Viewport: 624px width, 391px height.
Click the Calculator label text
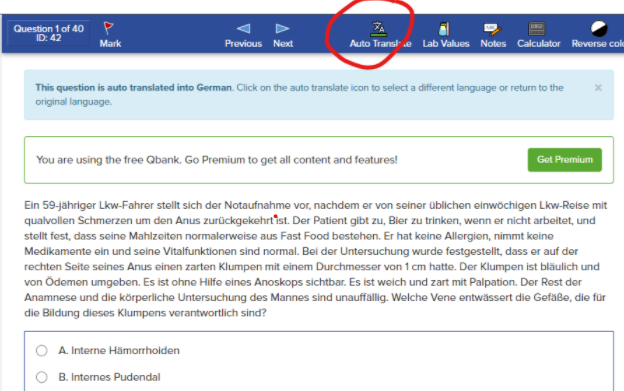(x=538, y=44)
